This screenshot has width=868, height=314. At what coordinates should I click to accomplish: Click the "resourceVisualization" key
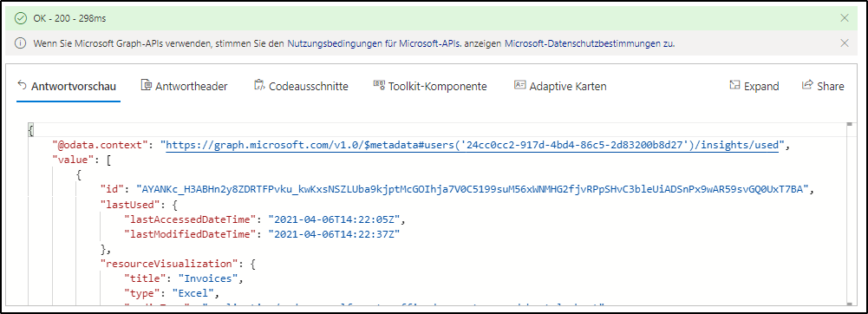point(169,264)
